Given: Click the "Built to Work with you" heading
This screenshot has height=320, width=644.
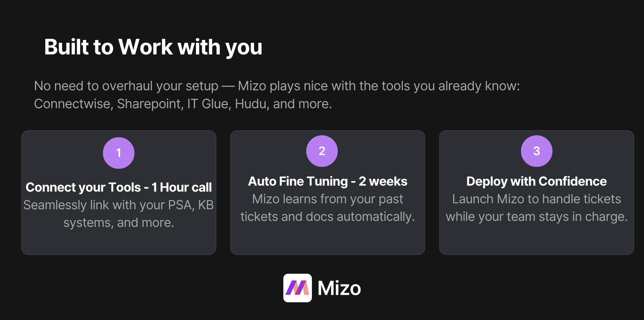Looking at the screenshot, I should click(x=153, y=47).
